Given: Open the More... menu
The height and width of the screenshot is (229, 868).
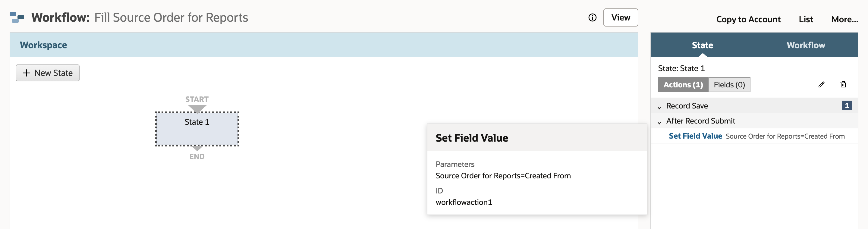Looking at the screenshot, I should [x=844, y=19].
